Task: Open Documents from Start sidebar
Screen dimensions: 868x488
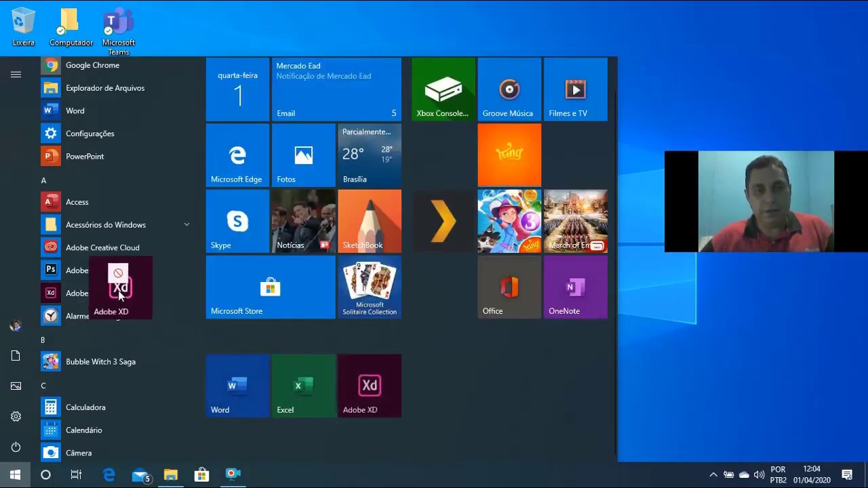Action: tap(16, 356)
